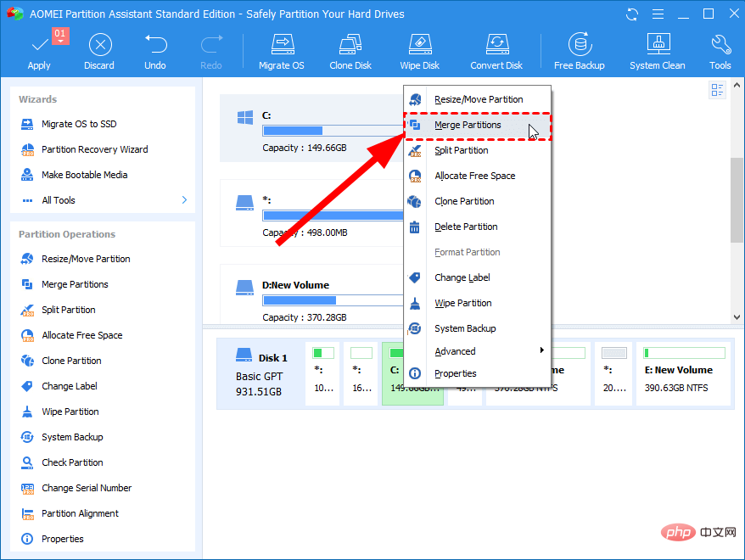Select Split Partition from context menu
The image size is (745, 560).
pos(461,150)
